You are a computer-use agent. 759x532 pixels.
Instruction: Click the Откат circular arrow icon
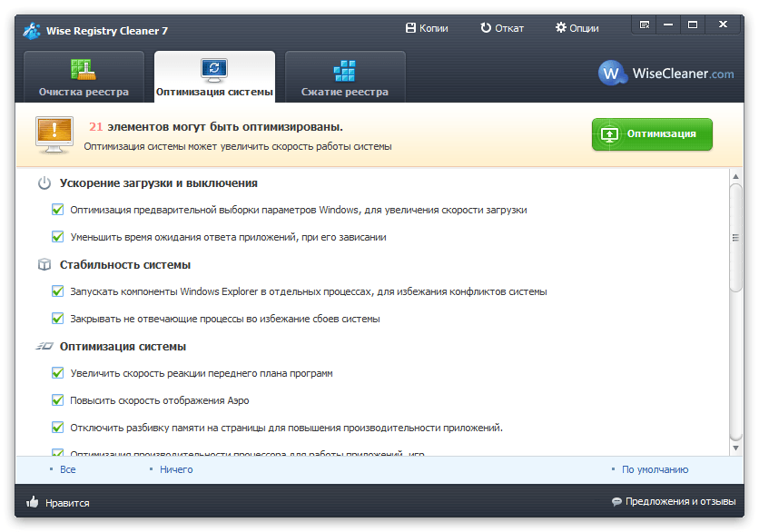tap(486, 28)
